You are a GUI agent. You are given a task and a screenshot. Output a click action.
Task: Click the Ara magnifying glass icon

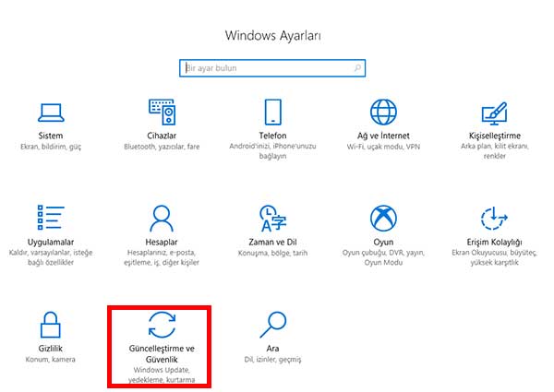coord(272,325)
